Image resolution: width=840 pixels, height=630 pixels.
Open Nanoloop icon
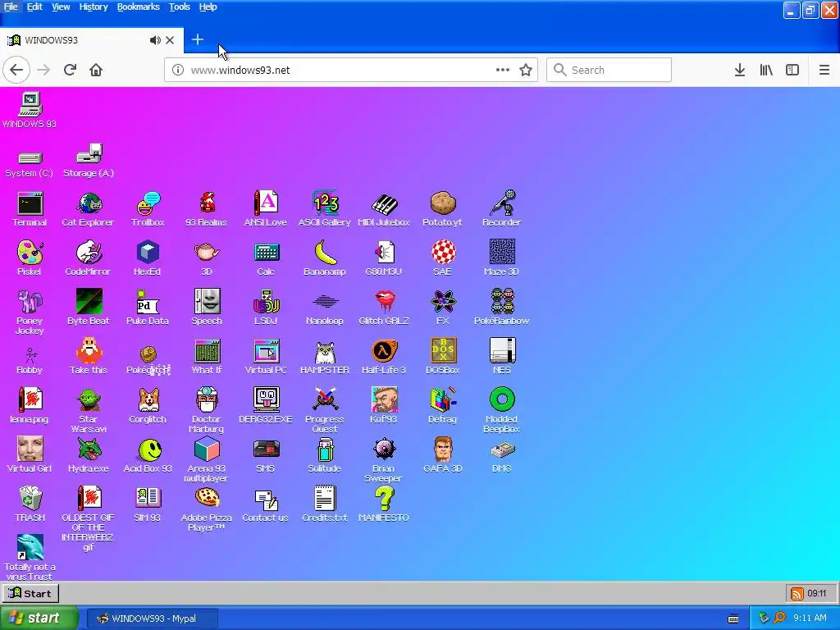coord(325,308)
